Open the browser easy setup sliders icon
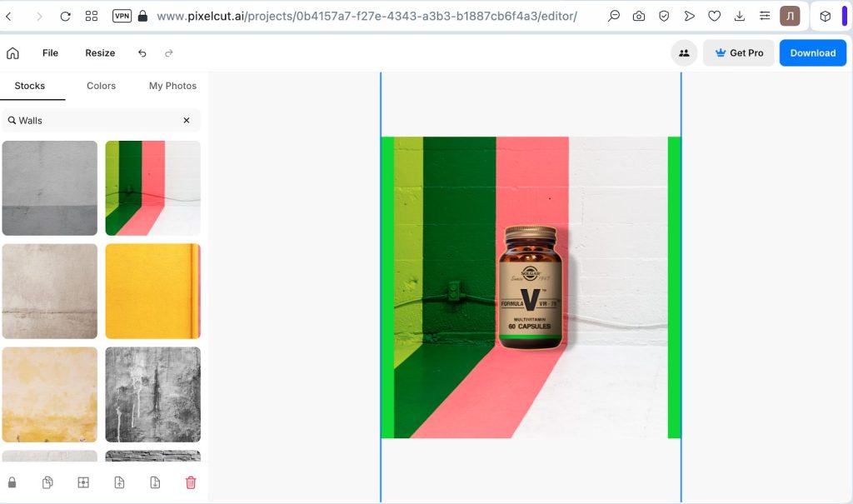The height and width of the screenshot is (504, 853). 765,17
